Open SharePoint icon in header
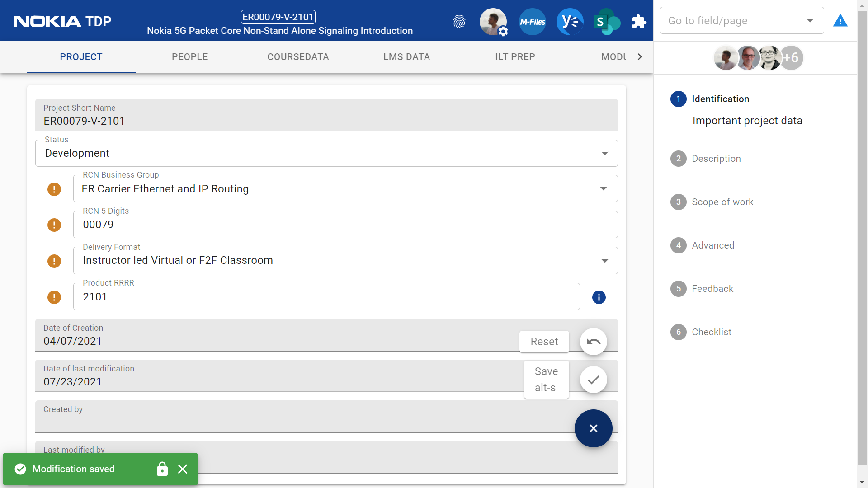 point(607,21)
